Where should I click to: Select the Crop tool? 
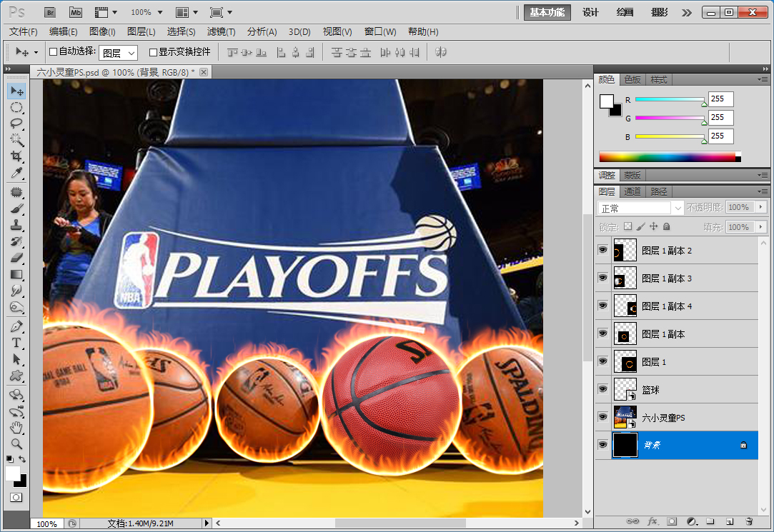pyautogui.click(x=16, y=156)
